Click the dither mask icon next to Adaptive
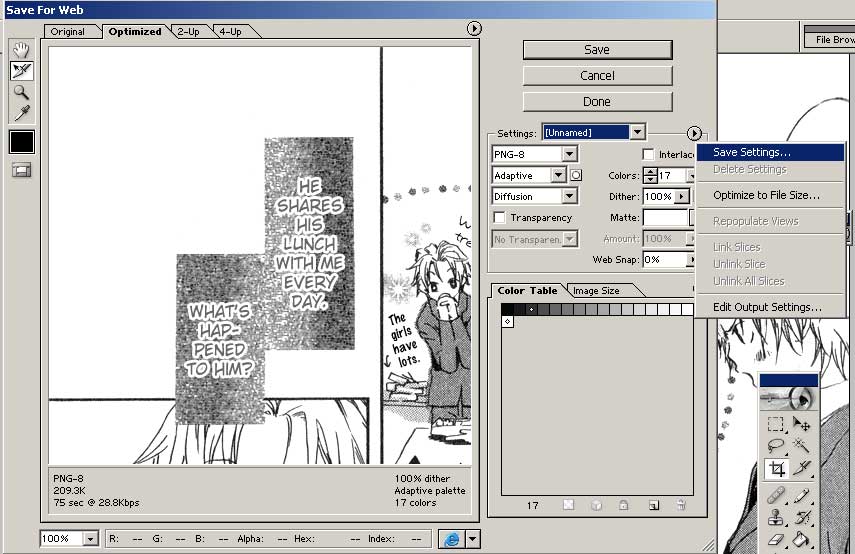The height and width of the screenshot is (554, 855). point(576,175)
